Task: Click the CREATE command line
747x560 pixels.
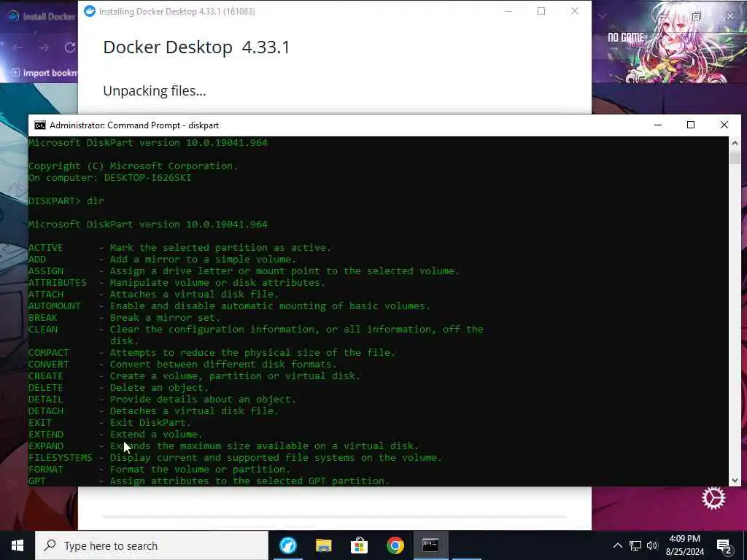Action: tap(194, 376)
